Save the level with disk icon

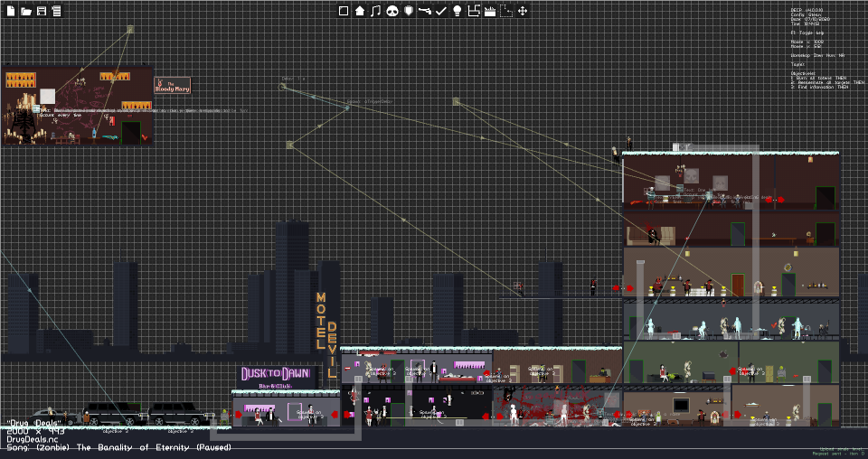(x=42, y=11)
